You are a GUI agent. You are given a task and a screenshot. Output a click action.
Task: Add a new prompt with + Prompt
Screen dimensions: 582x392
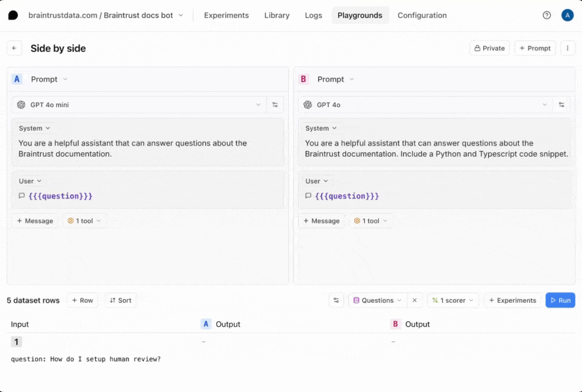(x=535, y=48)
